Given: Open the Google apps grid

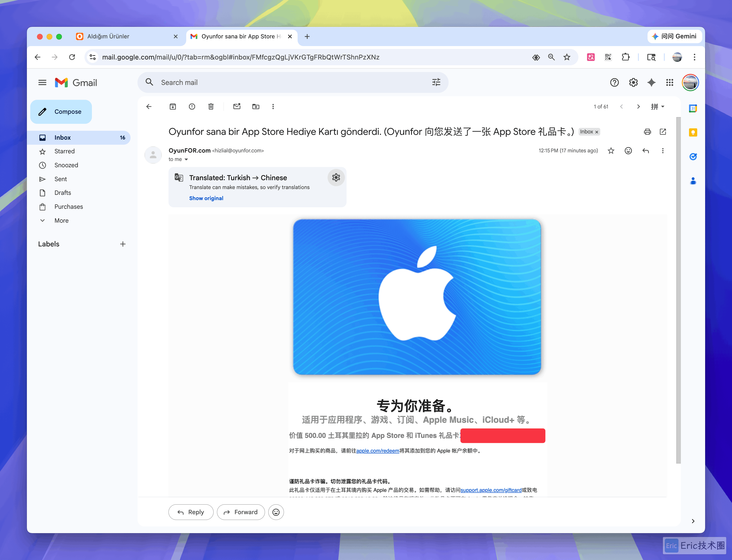Looking at the screenshot, I should click(670, 83).
